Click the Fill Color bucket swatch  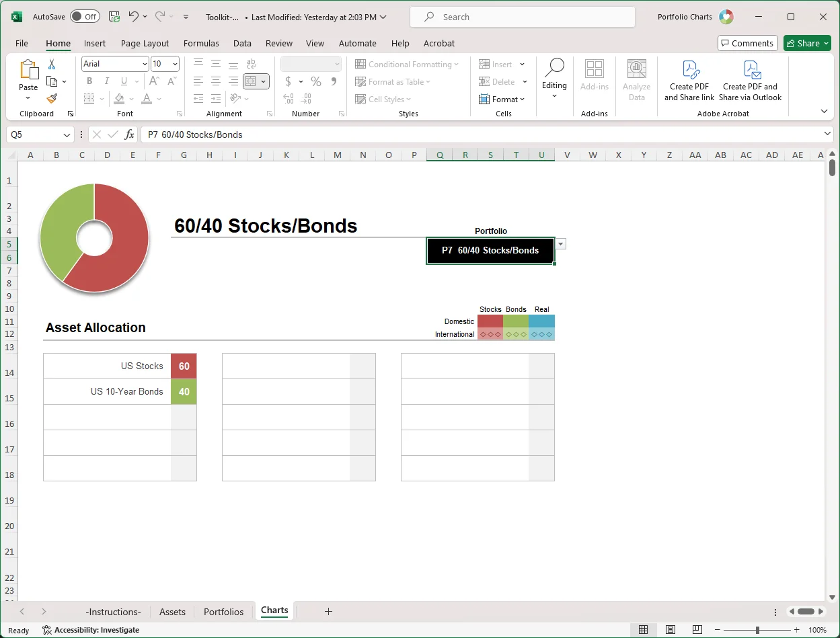click(119, 99)
